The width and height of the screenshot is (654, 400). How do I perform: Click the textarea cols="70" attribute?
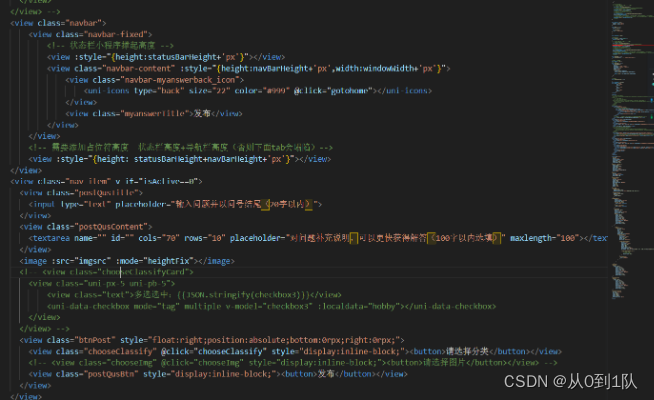(158, 238)
